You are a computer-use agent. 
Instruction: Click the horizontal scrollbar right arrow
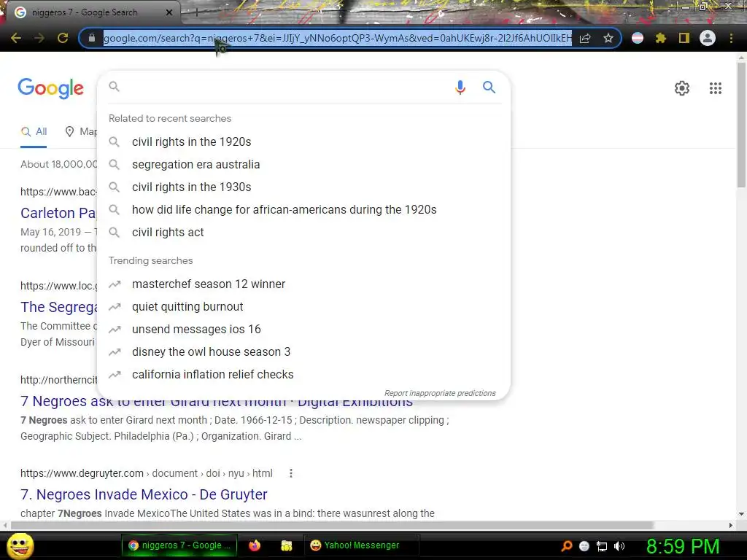pyautogui.click(x=731, y=525)
